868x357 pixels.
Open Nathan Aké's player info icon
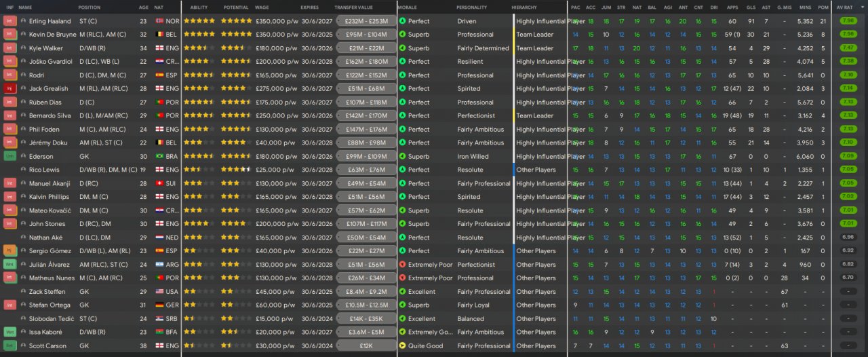pyautogui.click(x=24, y=238)
